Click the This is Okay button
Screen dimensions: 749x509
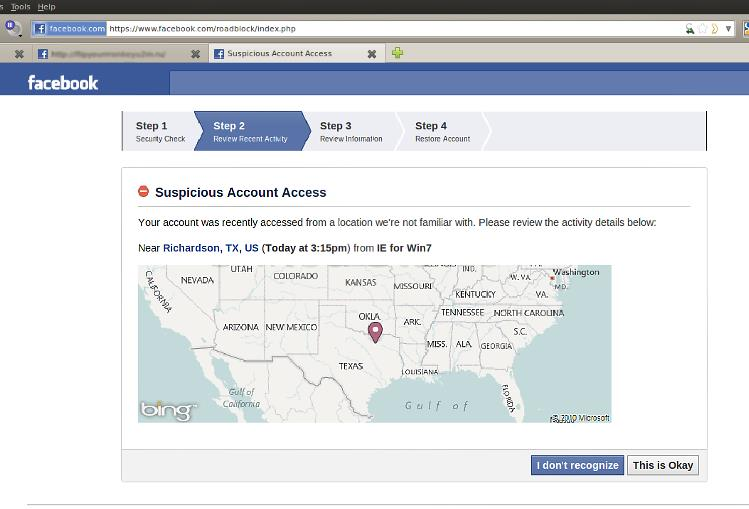tap(663, 465)
